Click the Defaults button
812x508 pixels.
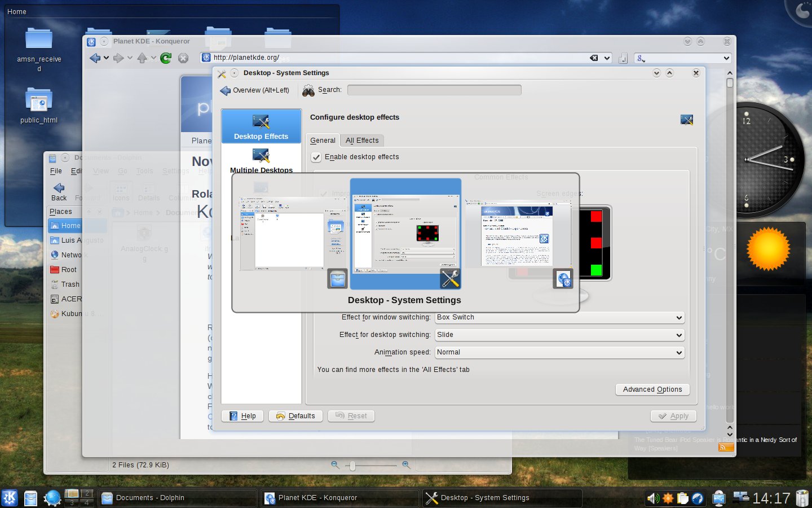click(296, 416)
